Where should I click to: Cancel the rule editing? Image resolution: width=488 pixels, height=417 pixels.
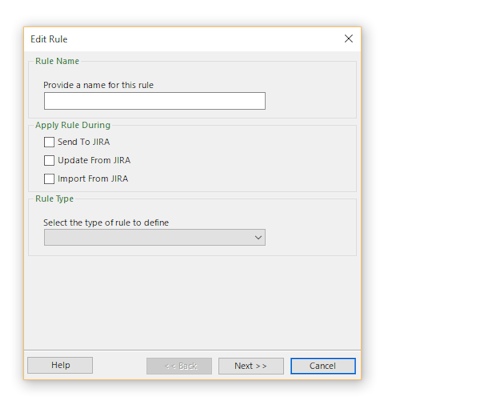(x=323, y=366)
